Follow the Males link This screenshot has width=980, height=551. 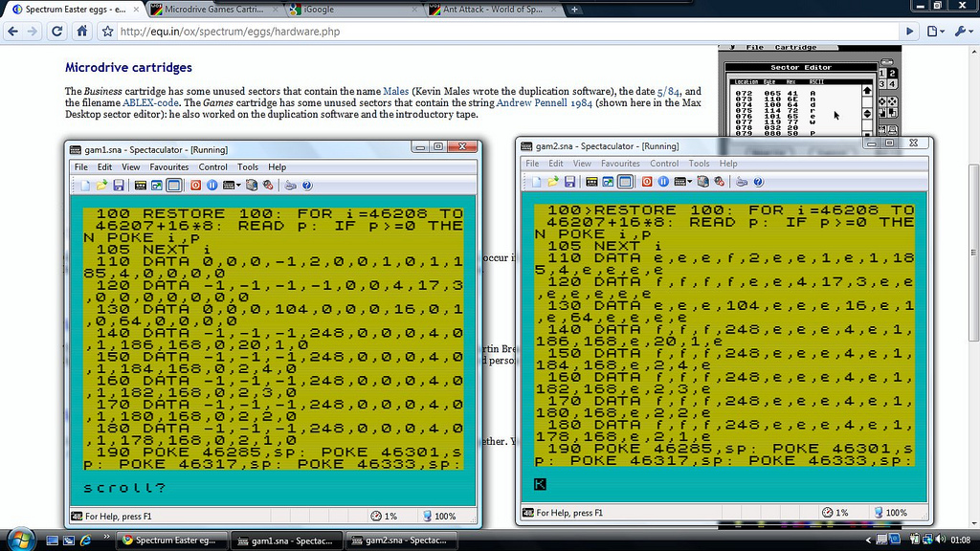[395, 91]
